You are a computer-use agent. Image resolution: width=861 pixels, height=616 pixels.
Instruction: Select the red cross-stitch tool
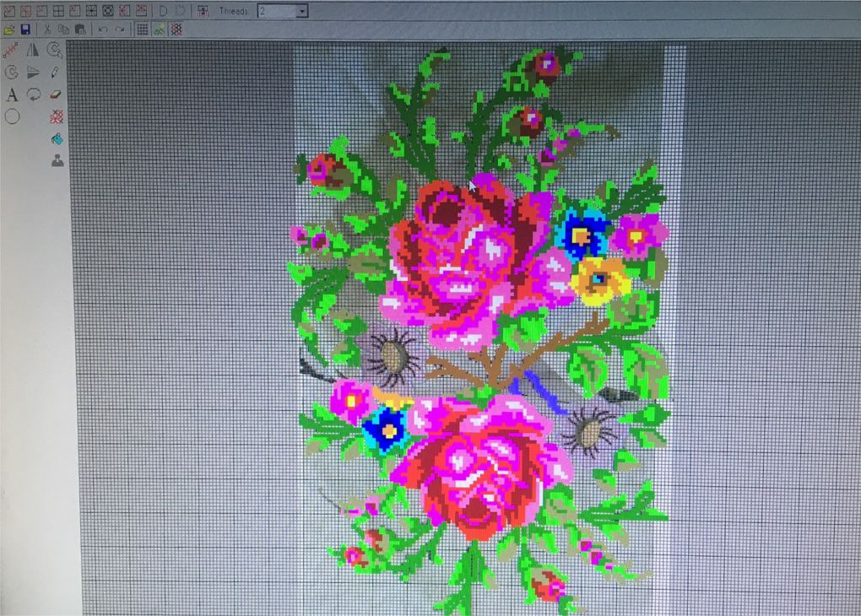pos(56,116)
